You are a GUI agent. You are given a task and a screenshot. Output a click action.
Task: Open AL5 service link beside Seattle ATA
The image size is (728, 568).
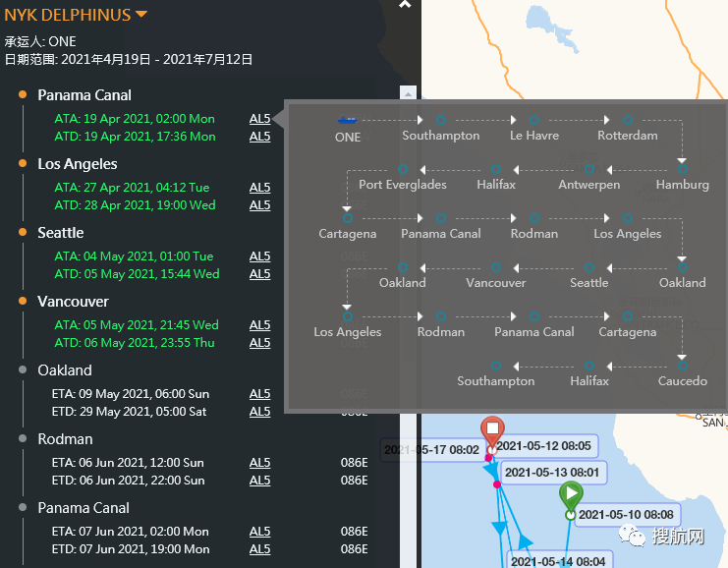click(259, 256)
